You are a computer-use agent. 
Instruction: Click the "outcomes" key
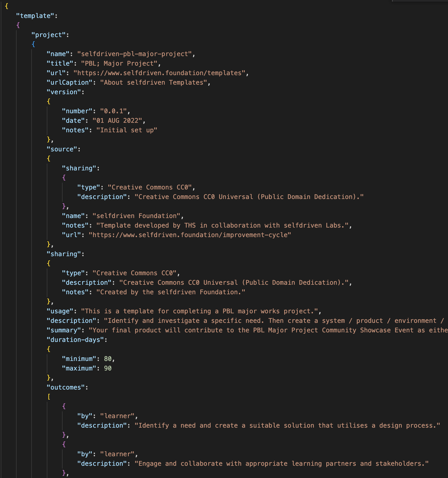pyautogui.click(x=66, y=387)
